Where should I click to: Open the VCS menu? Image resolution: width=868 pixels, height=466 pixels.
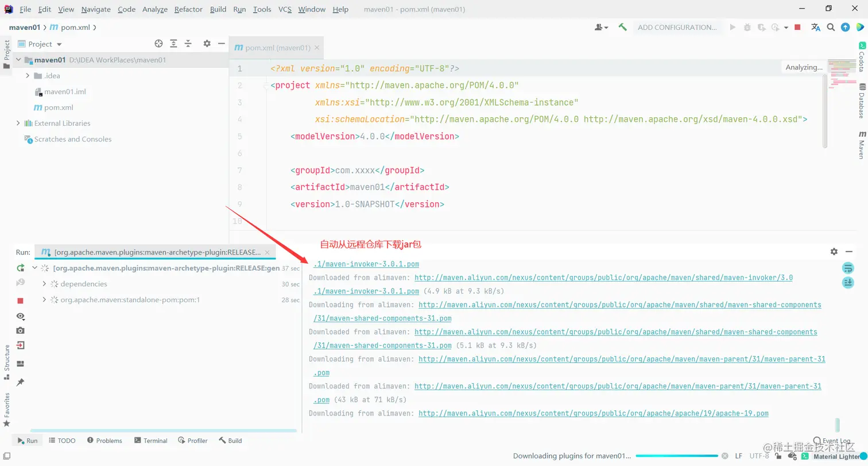(x=285, y=9)
